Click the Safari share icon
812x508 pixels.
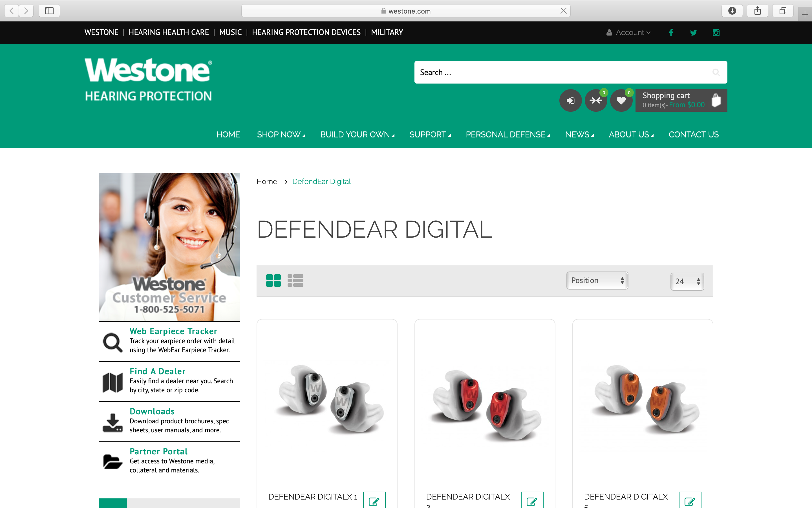(758, 11)
